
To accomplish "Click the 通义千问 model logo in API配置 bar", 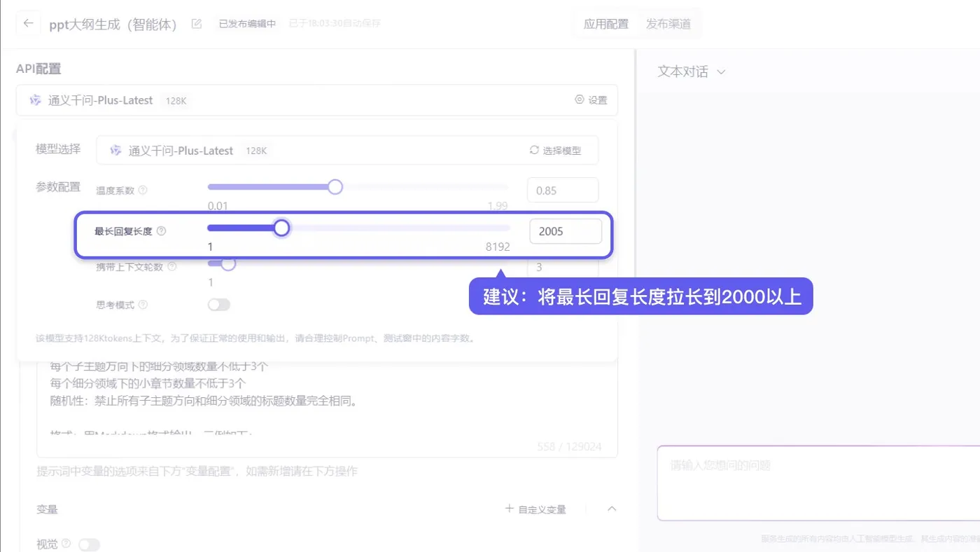I will [35, 100].
